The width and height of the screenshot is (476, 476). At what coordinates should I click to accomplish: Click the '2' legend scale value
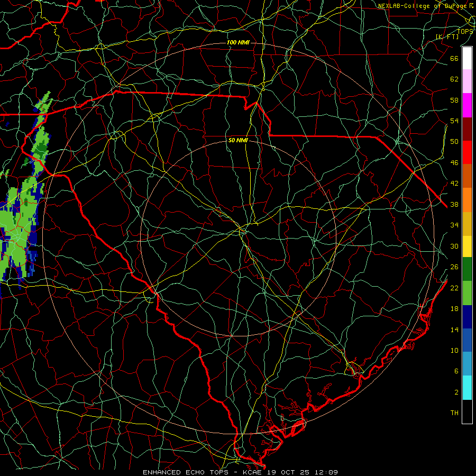pos(456,392)
